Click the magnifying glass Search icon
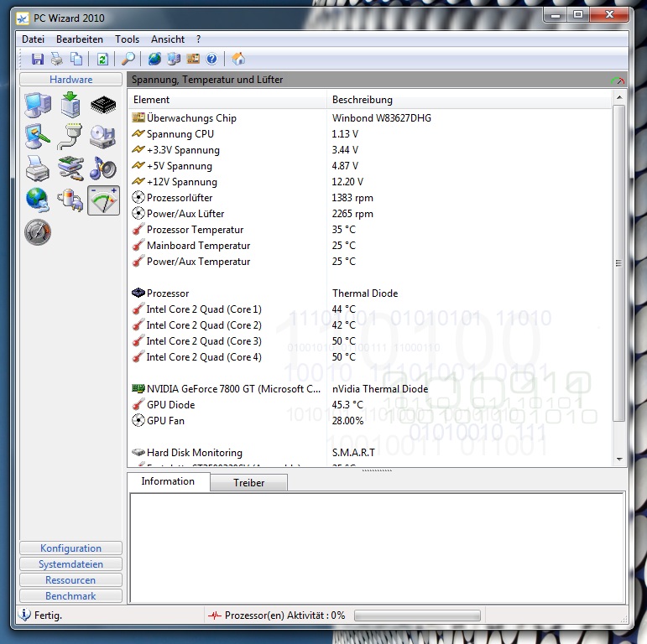 [128, 60]
